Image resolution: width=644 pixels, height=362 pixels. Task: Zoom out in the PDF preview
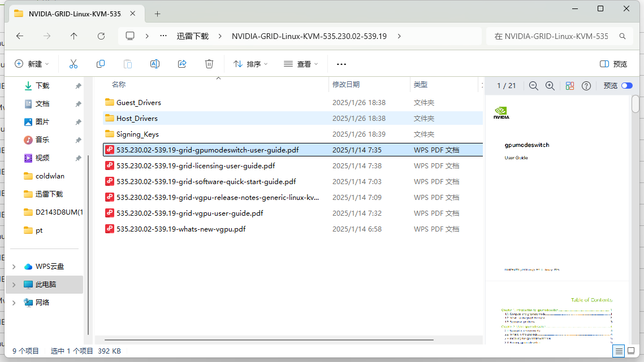[x=533, y=86]
